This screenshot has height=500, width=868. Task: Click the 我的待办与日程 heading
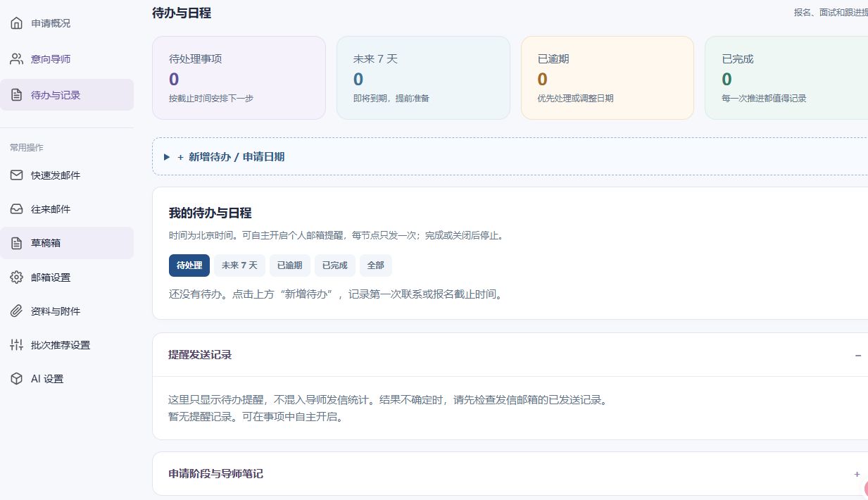(210, 213)
